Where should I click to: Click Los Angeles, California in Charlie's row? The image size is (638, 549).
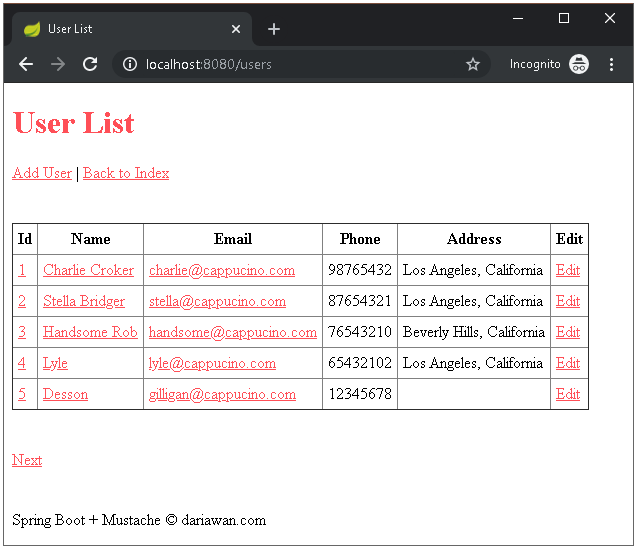click(x=473, y=270)
